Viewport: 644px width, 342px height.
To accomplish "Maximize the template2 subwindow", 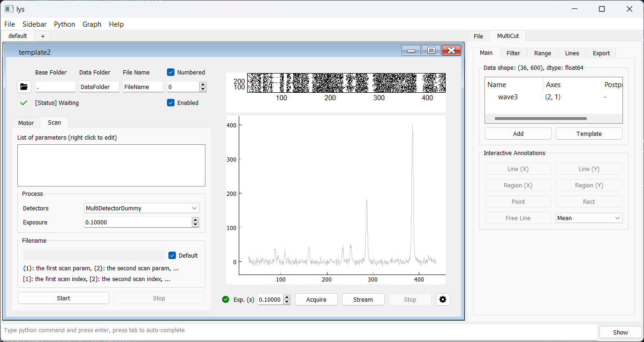I will (431, 51).
